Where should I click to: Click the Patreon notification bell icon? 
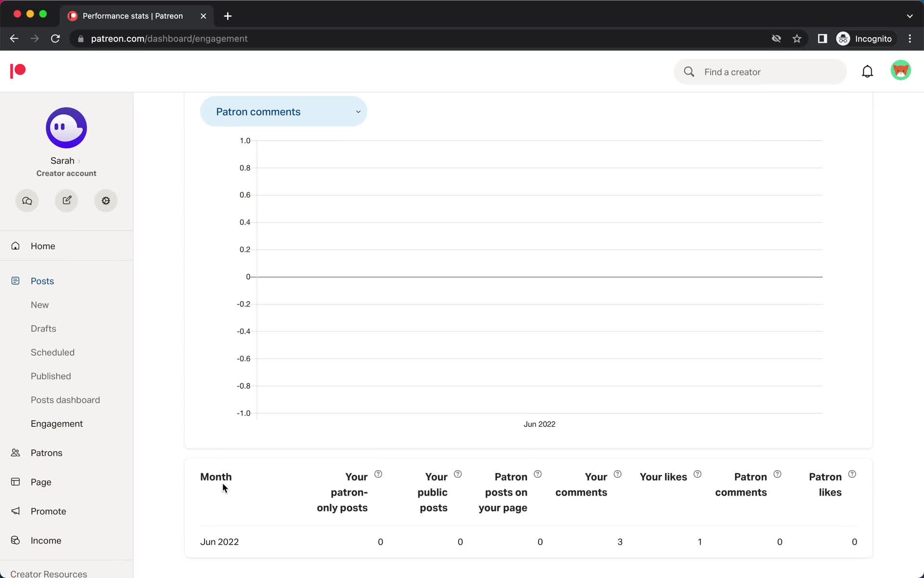click(x=867, y=71)
